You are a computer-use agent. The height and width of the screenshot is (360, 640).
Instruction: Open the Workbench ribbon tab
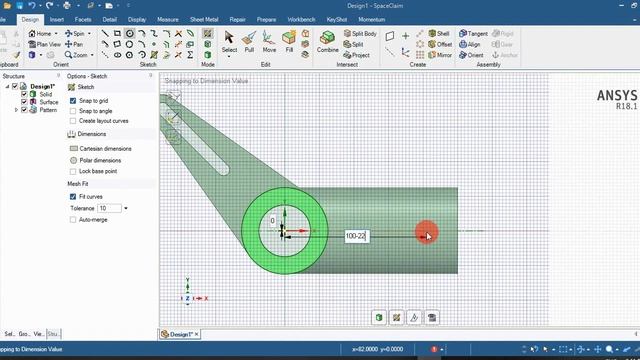click(x=301, y=19)
